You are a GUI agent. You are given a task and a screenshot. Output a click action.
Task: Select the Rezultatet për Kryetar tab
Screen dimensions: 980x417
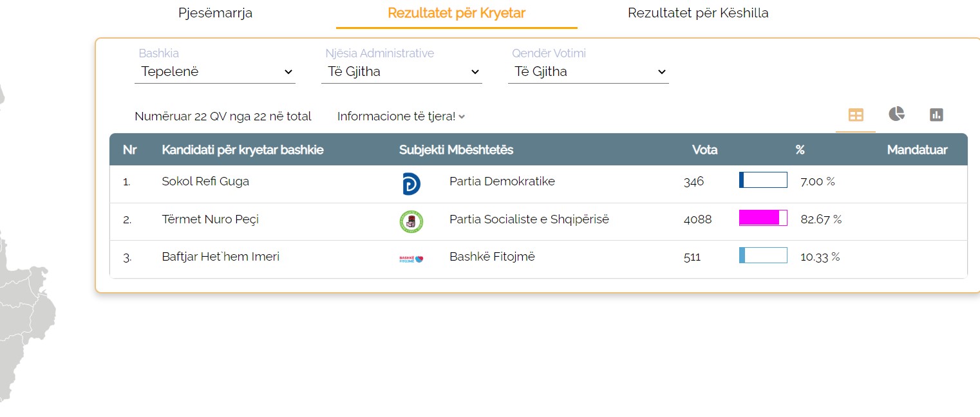coord(457,14)
